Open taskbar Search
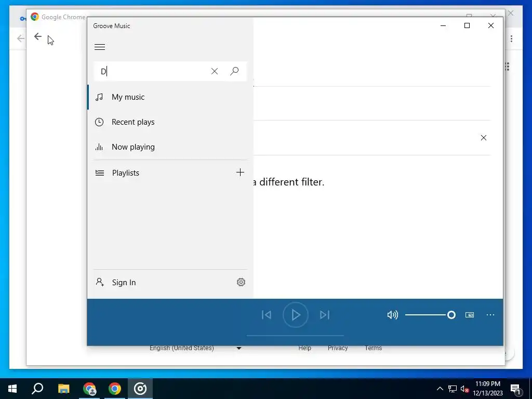Image resolution: width=532 pixels, height=399 pixels. (x=37, y=389)
